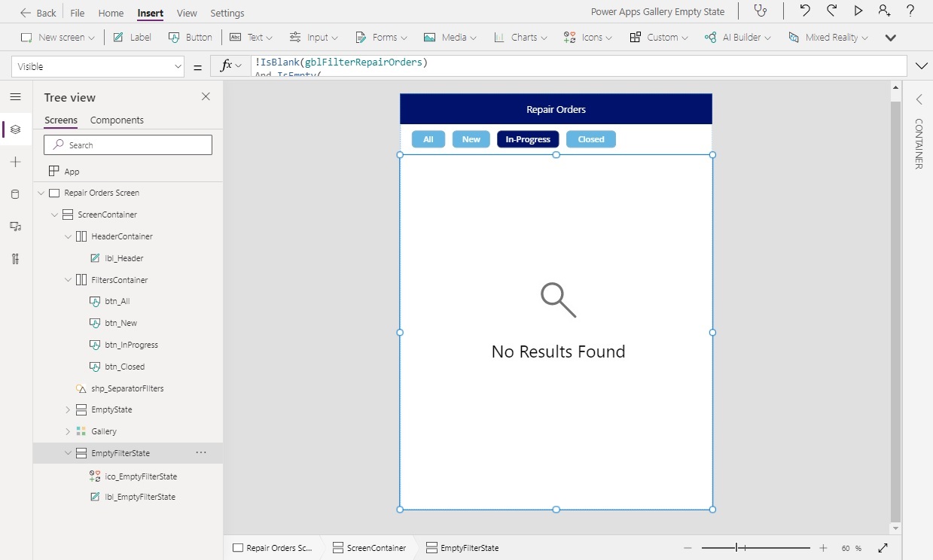Select the Closed button in canvas
The width and height of the screenshot is (933, 560).
pyautogui.click(x=590, y=138)
